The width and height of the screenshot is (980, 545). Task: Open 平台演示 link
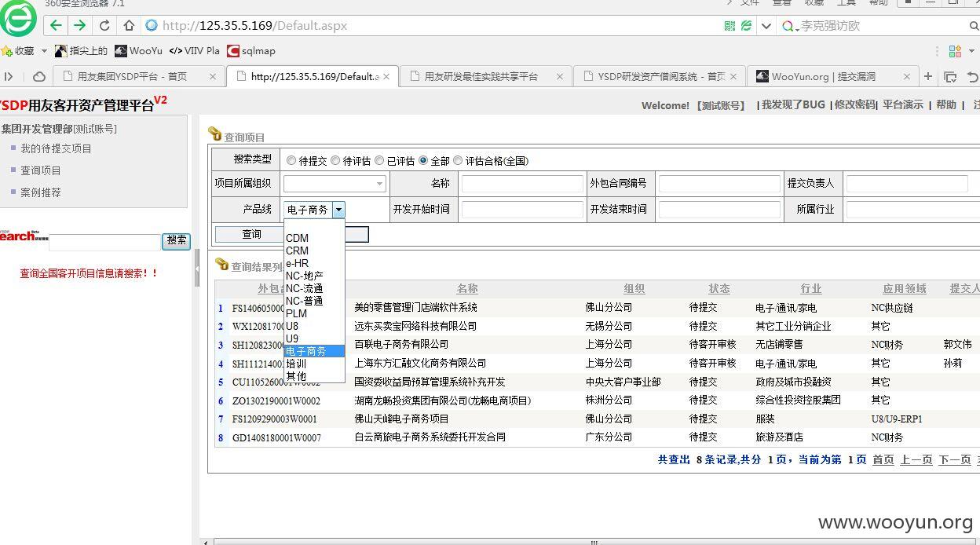(x=903, y=104)
